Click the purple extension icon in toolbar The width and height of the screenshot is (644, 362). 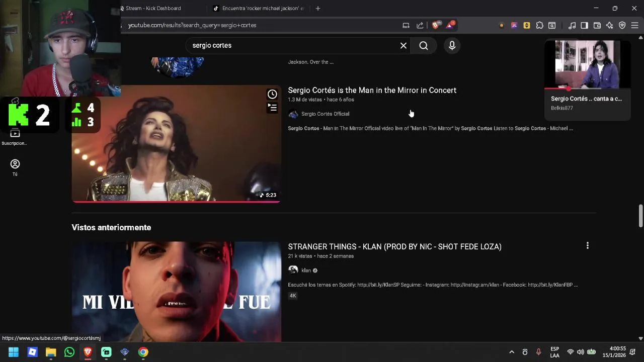click(x=514, y=25)
